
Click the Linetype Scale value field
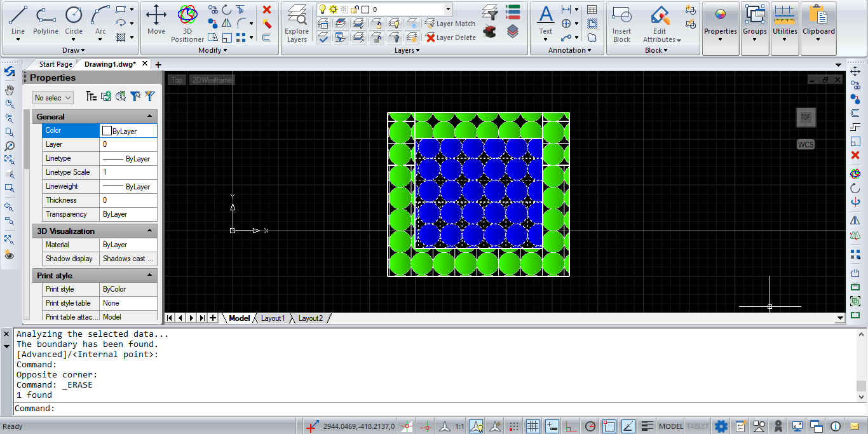point(128,172)
